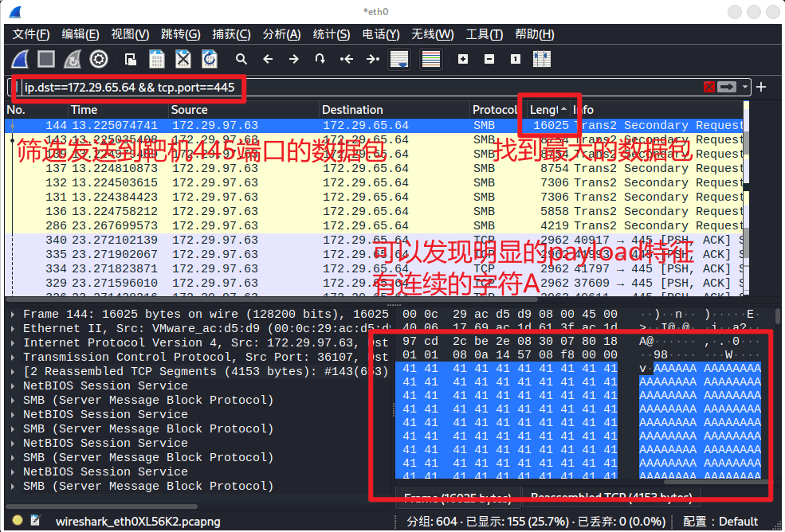This screenshot has height=532, width=785.
Task: Go to previous packet arrow
Action: [268, 59]
